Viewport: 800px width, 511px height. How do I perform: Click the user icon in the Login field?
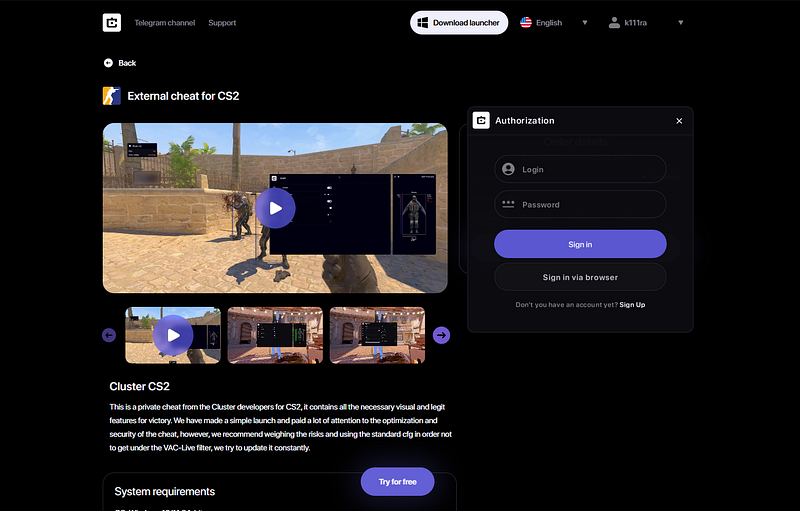click(x=508, y=169)
